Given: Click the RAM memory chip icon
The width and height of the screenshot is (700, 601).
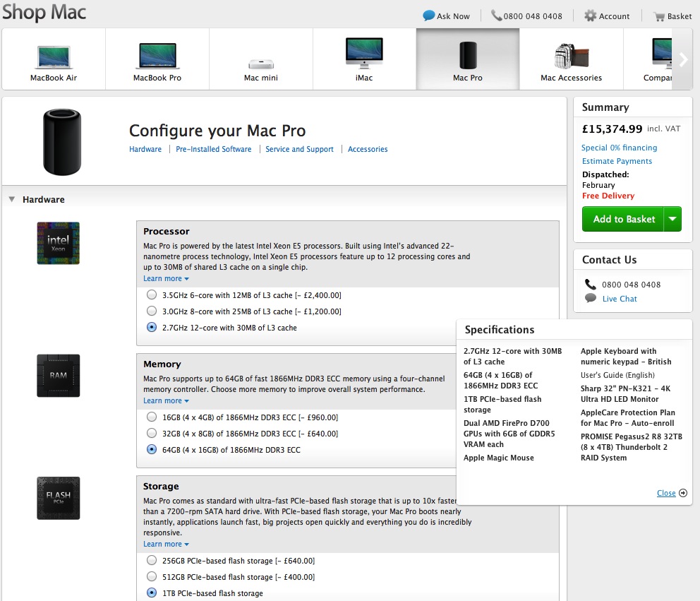Looking at the screenshot, I should pos(58,375).
